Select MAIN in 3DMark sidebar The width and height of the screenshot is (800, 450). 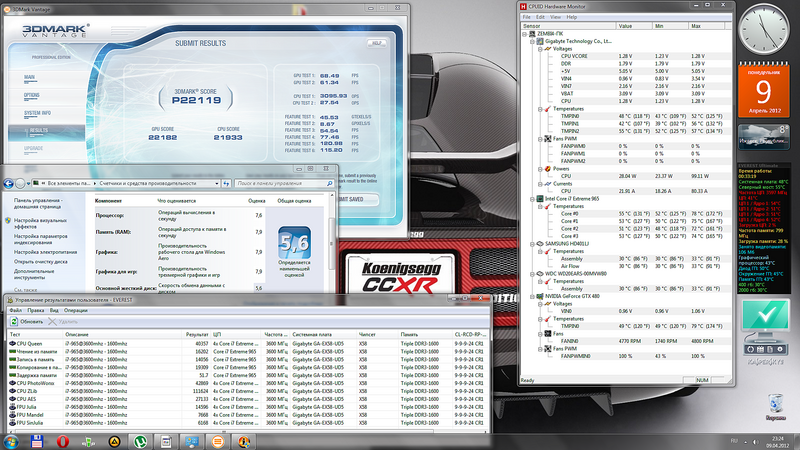pos(29,77)
